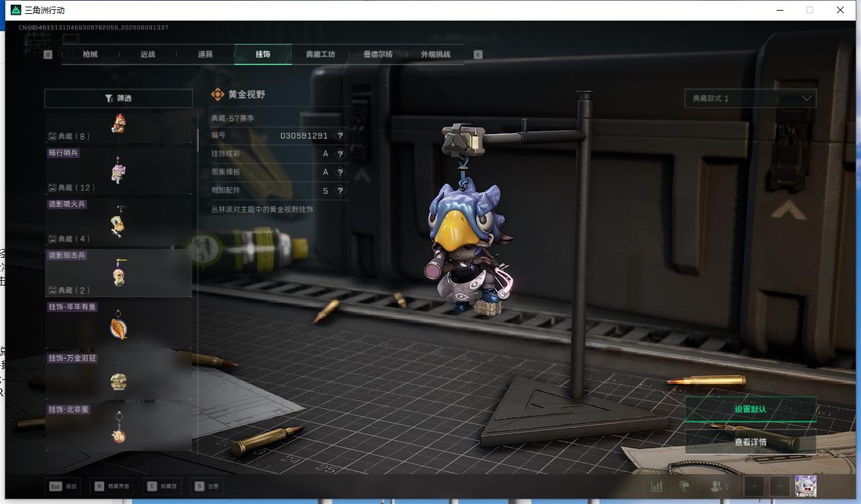The image size is (861, 504).
Task: Expand the 典藏款式 1 dropdown
Action: point(750,98)
